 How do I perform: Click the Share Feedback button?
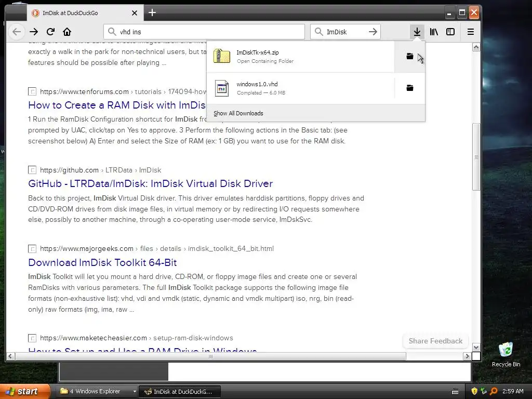point(435,341)
